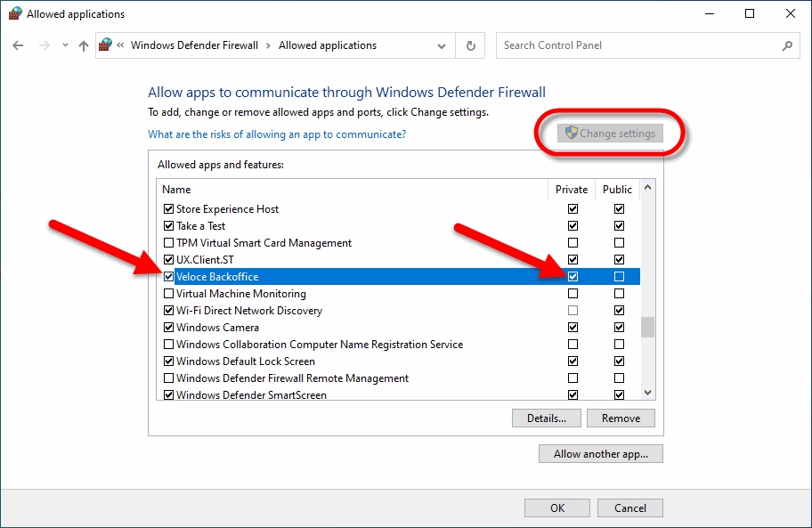Image resolution: width=812 pixels, height=528 pixels.
Task: Click the Search Control Panel field
Action: point(637,45)
